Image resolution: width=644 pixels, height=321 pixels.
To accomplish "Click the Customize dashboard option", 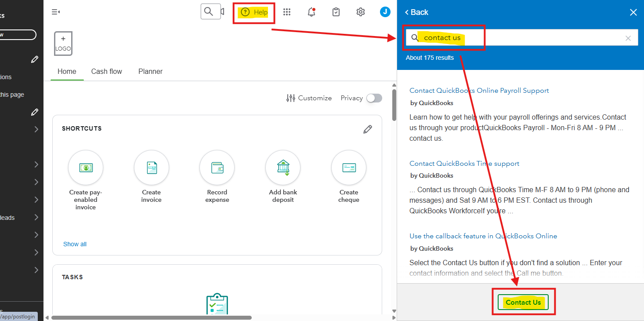I will (x=309, y=98).
